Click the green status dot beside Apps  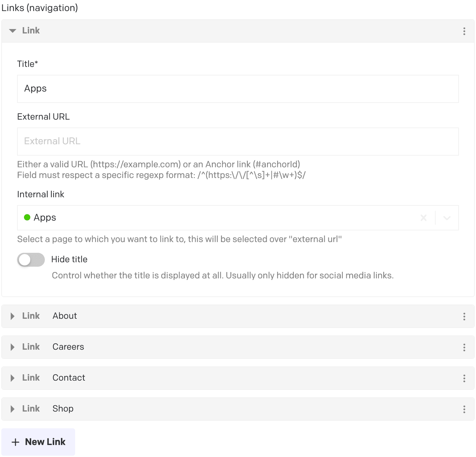point(27,217)
